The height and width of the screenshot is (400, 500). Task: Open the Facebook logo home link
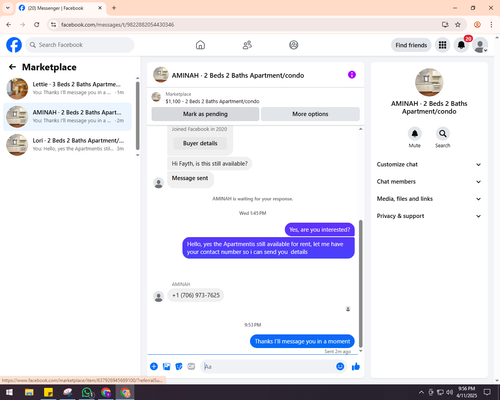point(14,45)
